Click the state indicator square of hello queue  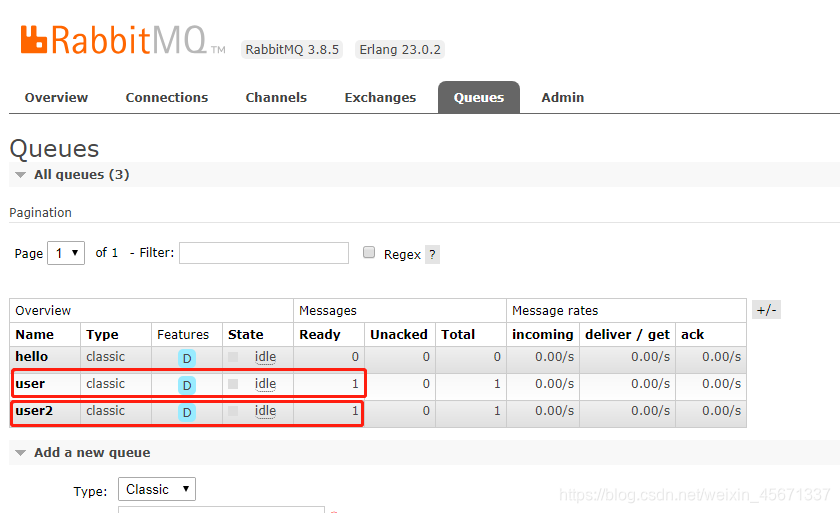pyautogui.click(x=233, y=357)
